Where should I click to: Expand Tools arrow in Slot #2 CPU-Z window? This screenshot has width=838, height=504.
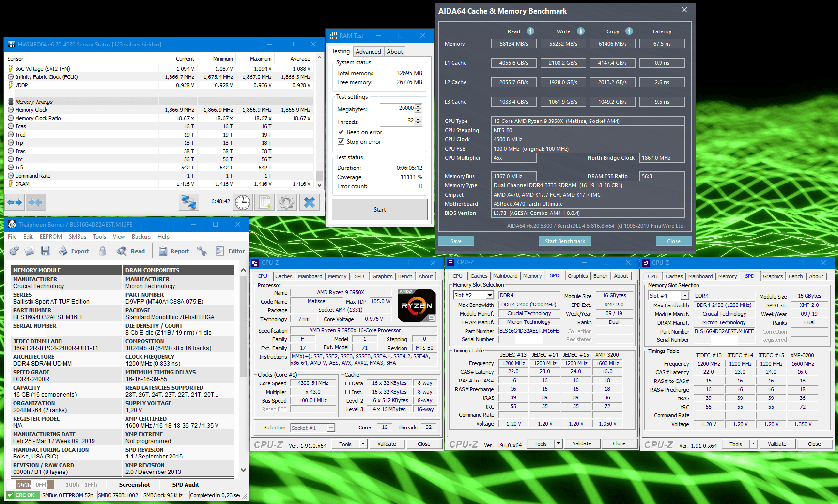558,443
